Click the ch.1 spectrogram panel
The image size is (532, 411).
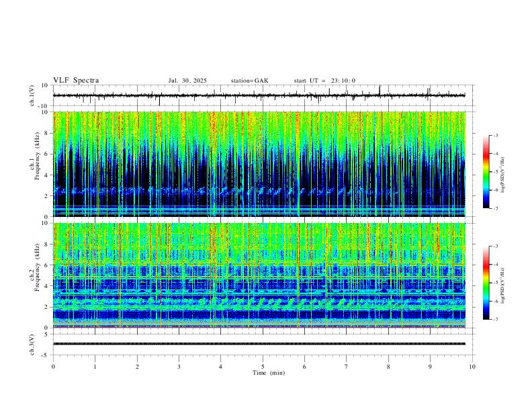click(259, 164)
